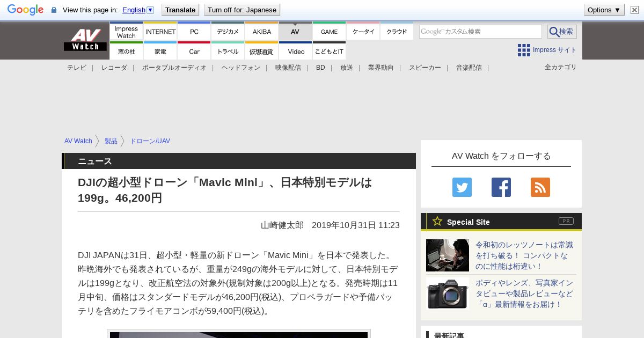Click author name 山崎健太郎
The height and width of the screenshot is (338, 644).
coord(282,225)
